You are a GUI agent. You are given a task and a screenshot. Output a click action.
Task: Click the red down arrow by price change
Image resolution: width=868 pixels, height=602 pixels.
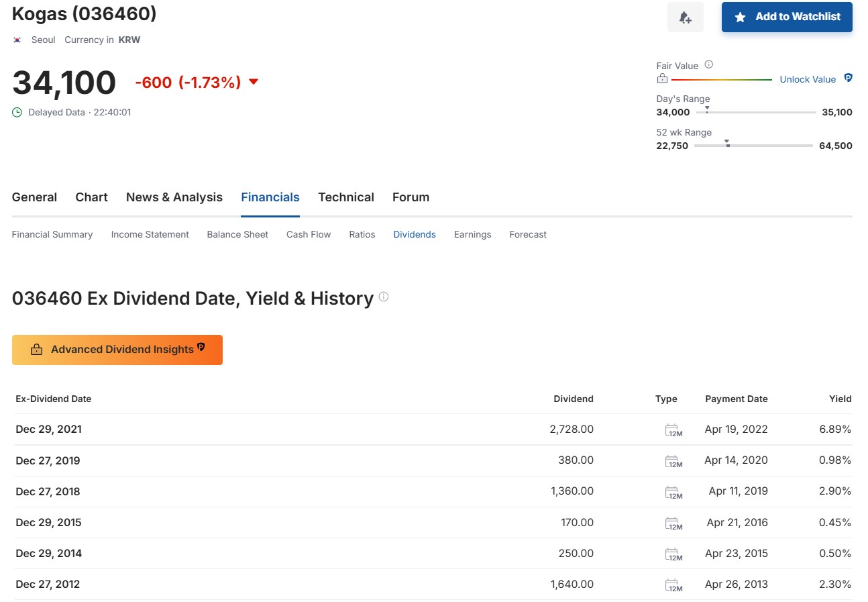click(254, 83)
